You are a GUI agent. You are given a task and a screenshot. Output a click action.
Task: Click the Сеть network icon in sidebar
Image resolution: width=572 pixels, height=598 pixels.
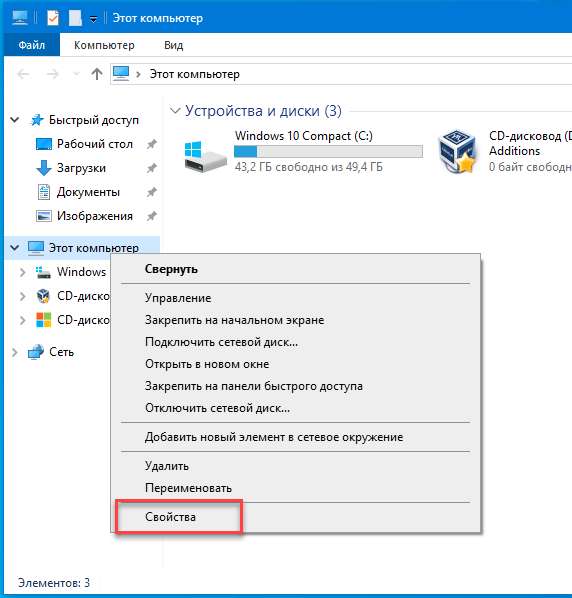[36, 352]
